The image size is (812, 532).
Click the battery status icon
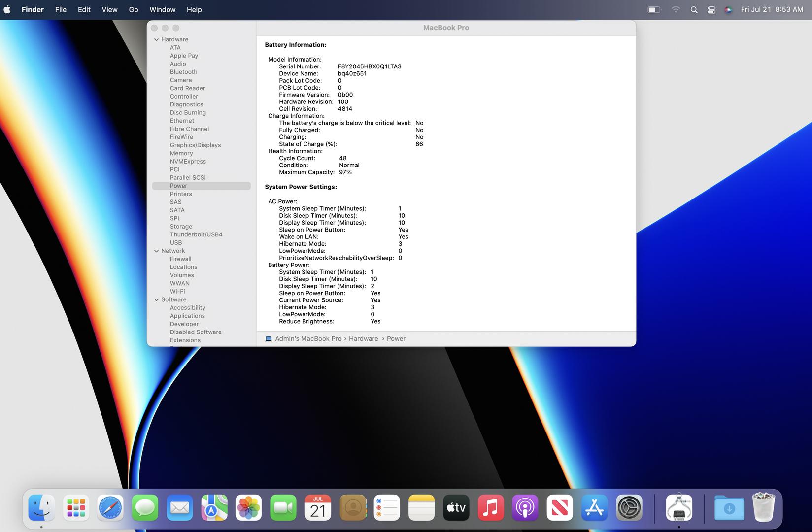click(x=654, y=9)
